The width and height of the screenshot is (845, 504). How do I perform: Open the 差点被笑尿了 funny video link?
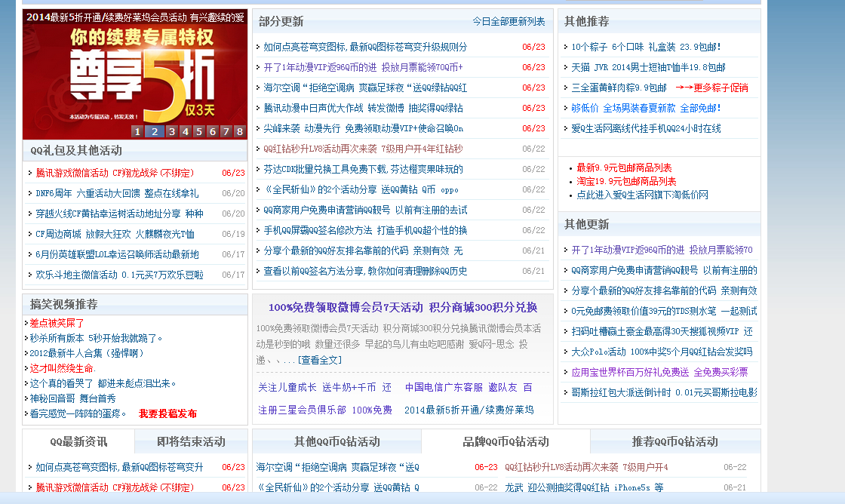(57, 323)
